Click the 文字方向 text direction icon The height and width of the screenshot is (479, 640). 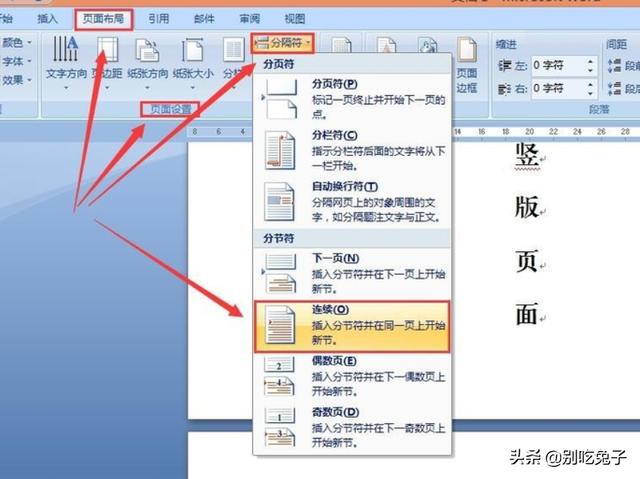(66, 48)
